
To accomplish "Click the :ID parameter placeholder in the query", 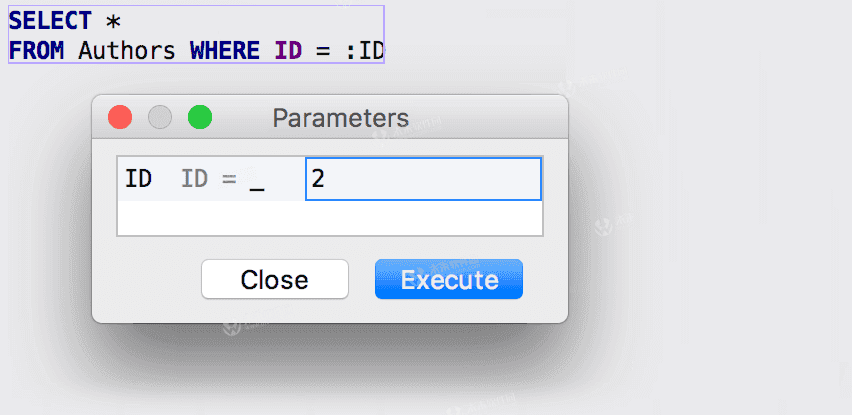I will [365, 51].
